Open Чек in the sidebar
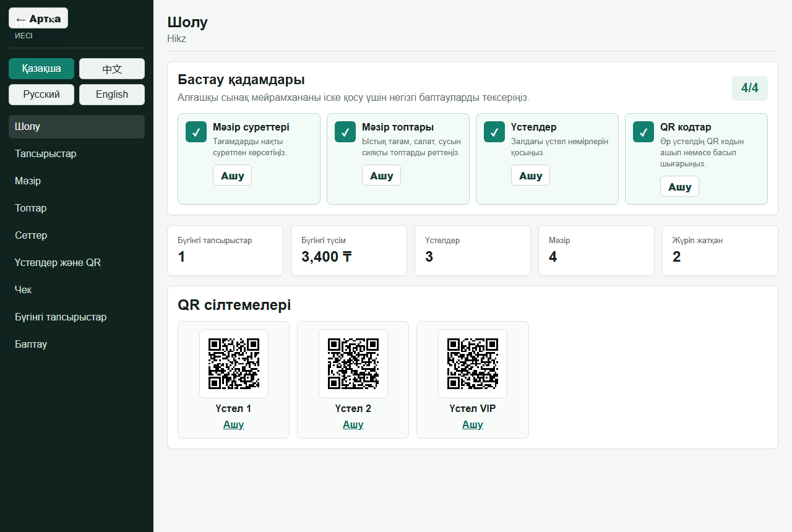The width and height of the screenshot is (792, 532). 77,290
